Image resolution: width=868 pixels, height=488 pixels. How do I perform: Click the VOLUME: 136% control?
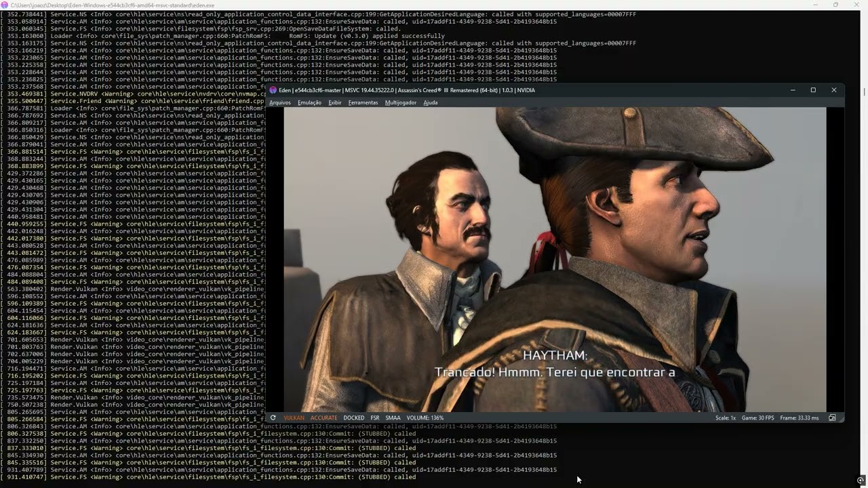tap(425, 418)
